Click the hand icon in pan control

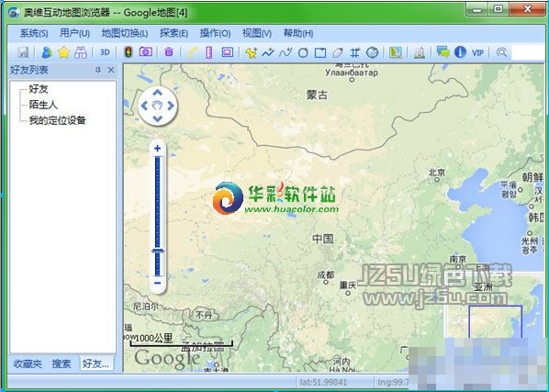pyautogui.click(x=158, y=105)
